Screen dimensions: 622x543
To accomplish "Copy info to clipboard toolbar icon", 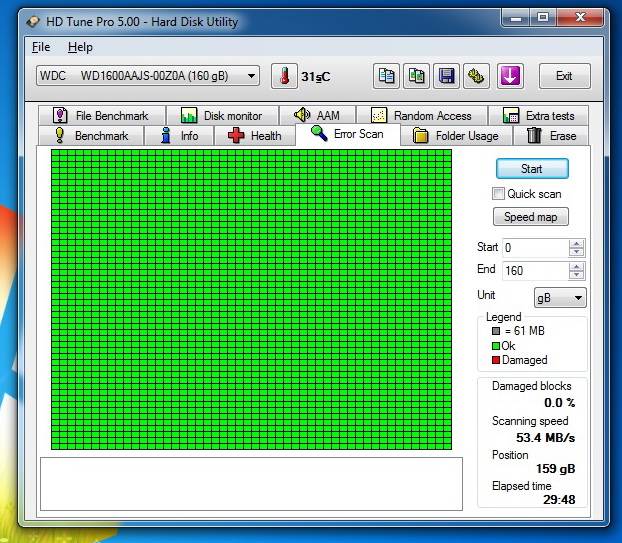I will pos(386,76).
